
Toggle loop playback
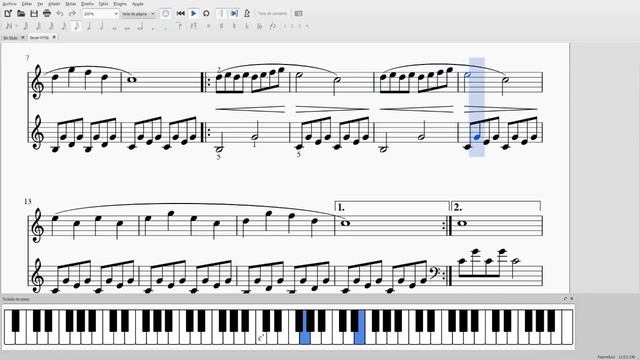tap(206, 13)
